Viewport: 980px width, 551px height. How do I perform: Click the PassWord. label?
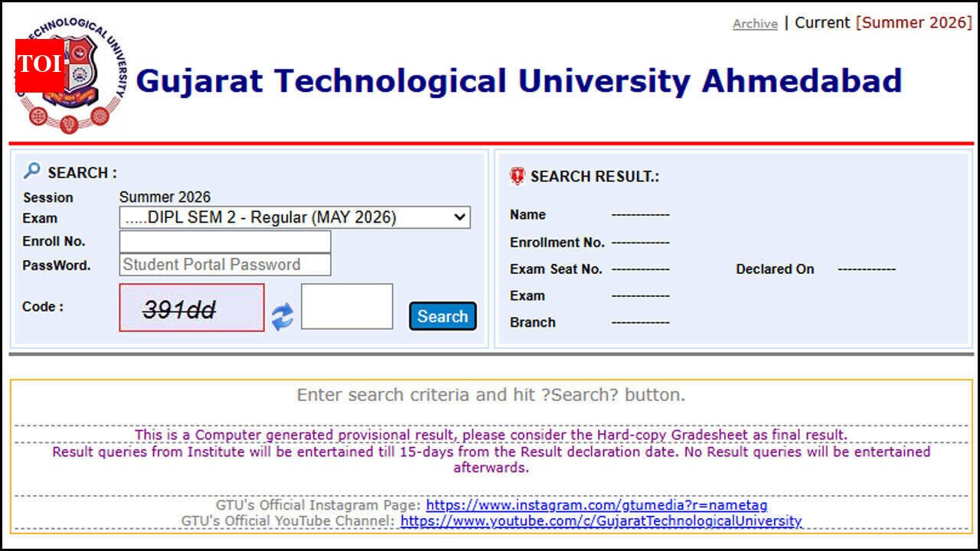pyautogui.click(x=57, y=266)
